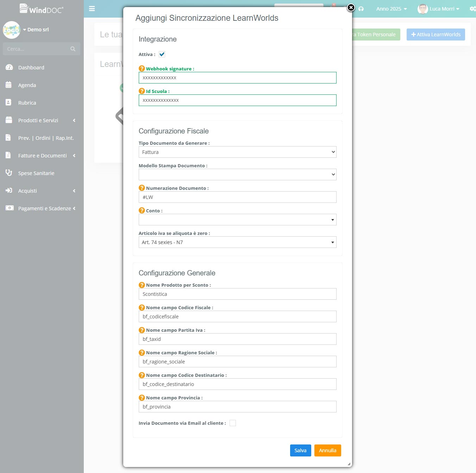
Task: Uncheck the Attiva integration checkbox
Action: [x=162, y=54]
